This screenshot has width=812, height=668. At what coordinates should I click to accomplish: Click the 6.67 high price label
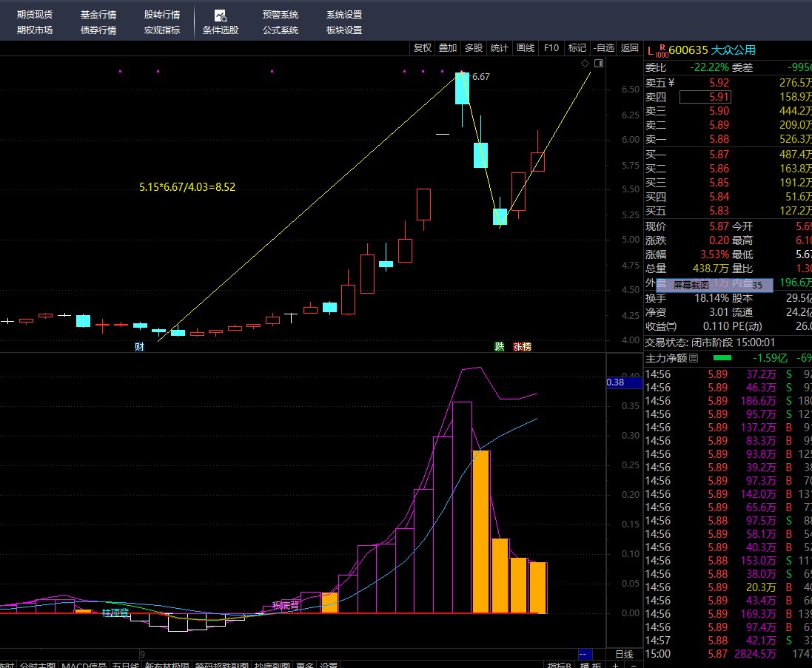click(480, 77)
